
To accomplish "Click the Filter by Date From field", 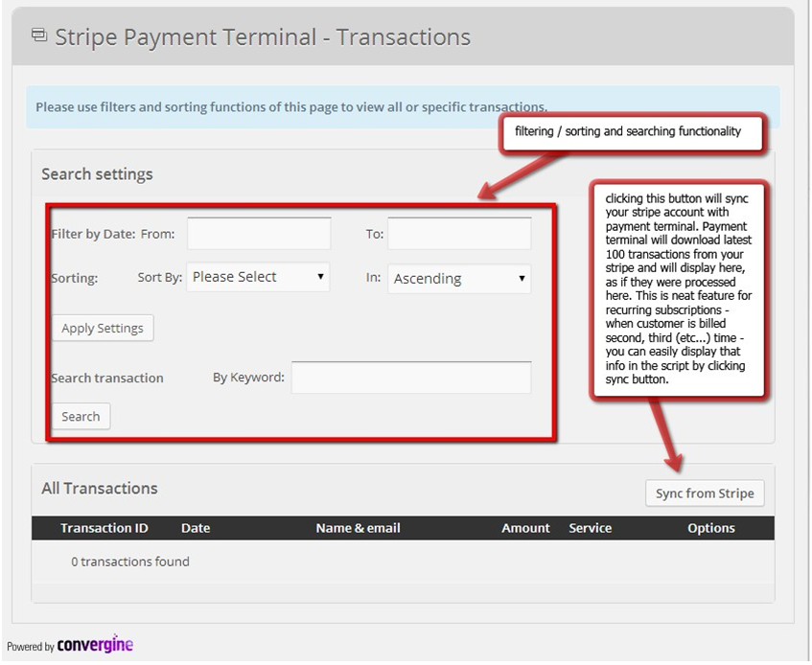I will coord(259,234).
